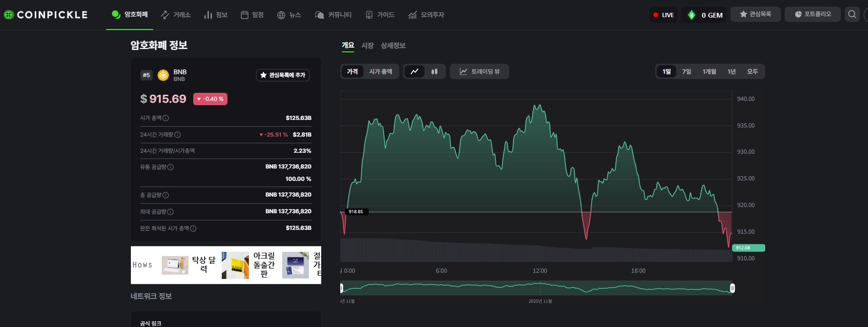Screen dimensions: 868x327
Task: Add BNB via 관심목록에 추가 button
Action: click(283, 75)
